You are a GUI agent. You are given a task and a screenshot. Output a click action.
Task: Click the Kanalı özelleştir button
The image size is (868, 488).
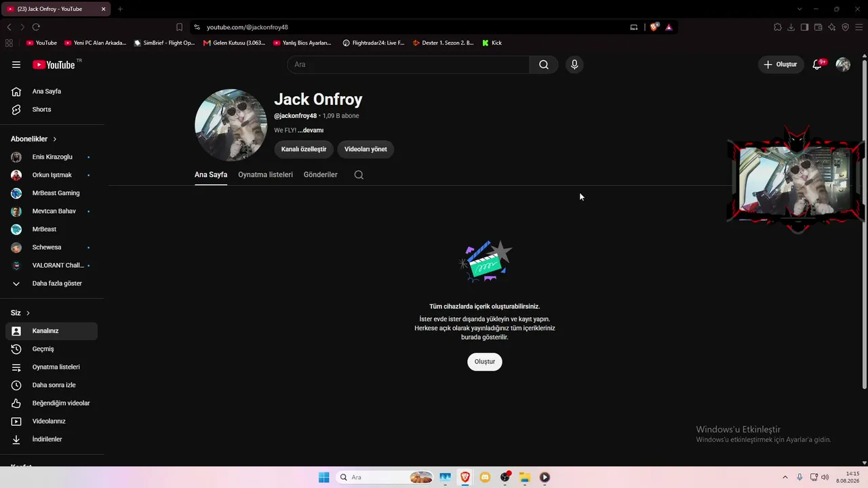click(304, 149)
